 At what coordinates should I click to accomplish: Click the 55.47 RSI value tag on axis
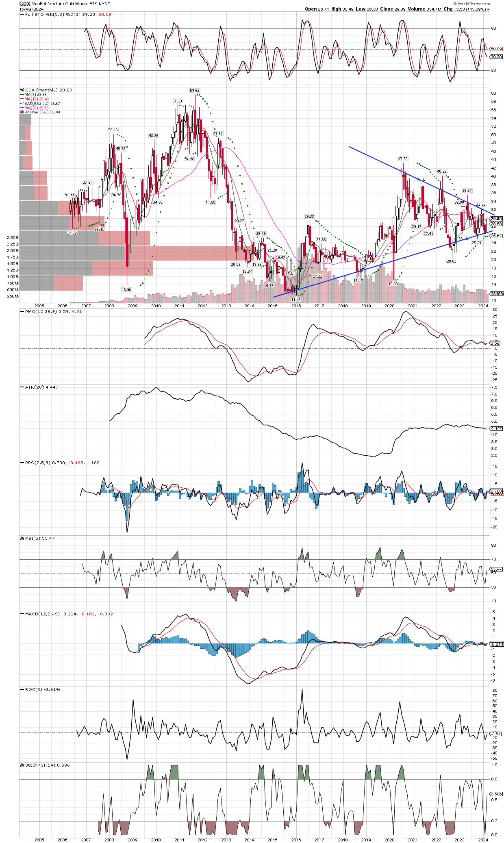click(496, 569)
